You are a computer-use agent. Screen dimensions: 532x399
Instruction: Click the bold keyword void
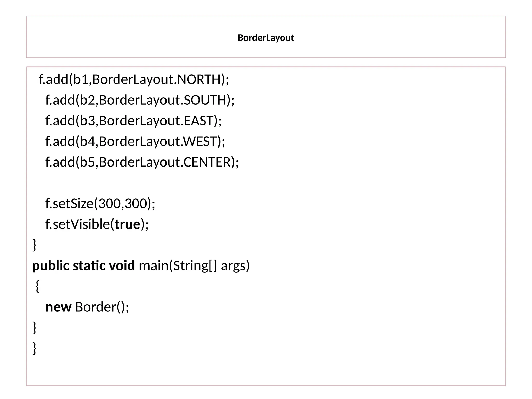122,266
